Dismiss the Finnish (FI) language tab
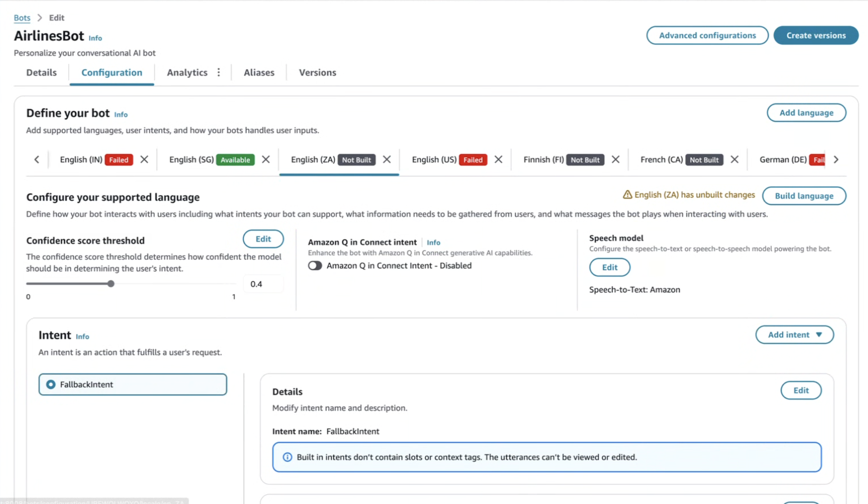The width and height of the screenshot is (868, 504). pyautogui.click(x=615, y=159)
